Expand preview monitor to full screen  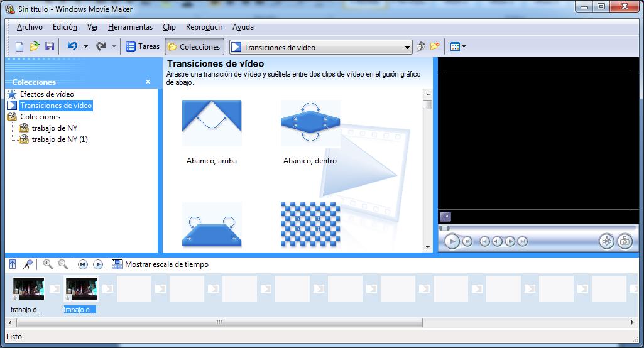[445, 217]
